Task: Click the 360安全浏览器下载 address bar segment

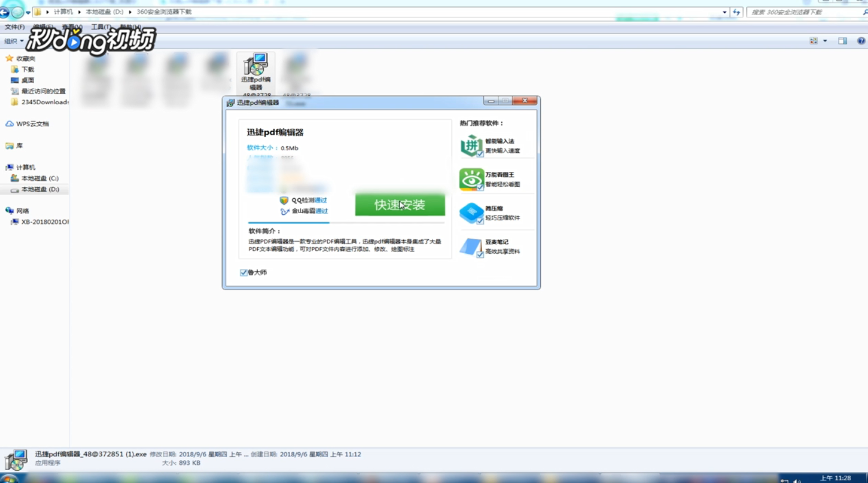Action: [164, 12]
